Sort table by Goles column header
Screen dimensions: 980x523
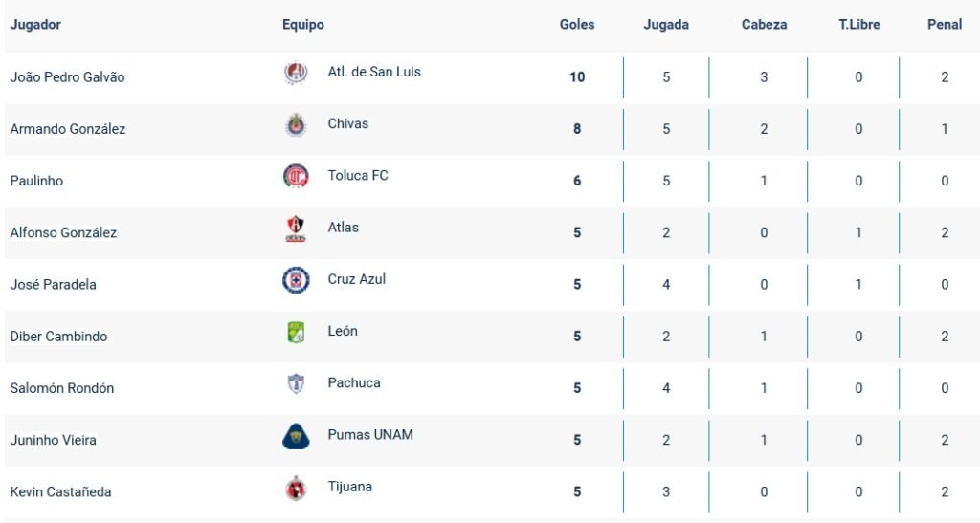coord(577,25)
